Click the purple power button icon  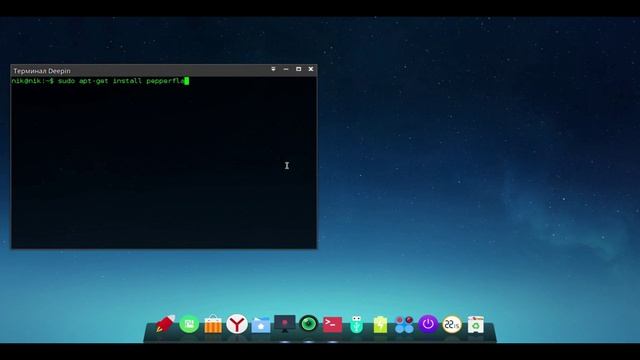pyautogui.click(x=428, y=324)
